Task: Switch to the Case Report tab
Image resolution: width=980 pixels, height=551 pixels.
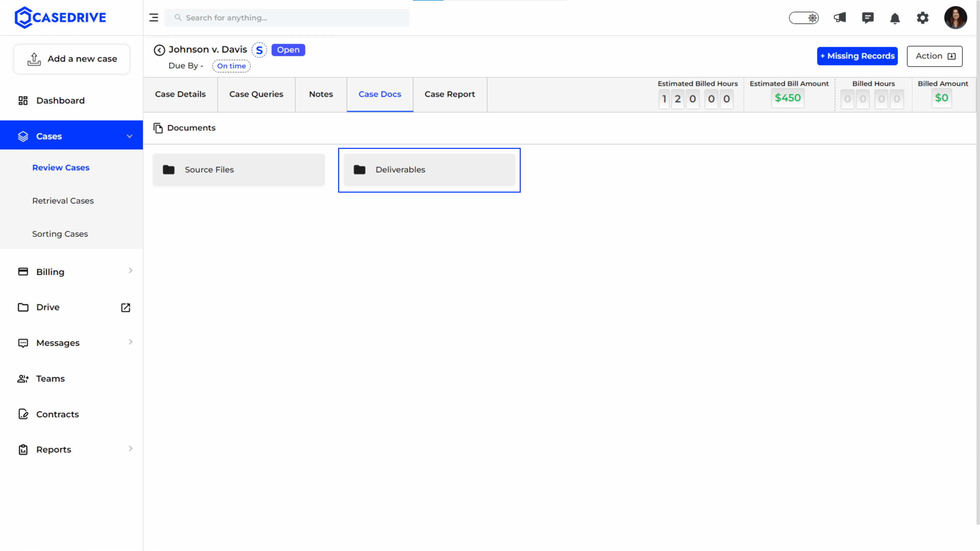Action: point(450,94)
